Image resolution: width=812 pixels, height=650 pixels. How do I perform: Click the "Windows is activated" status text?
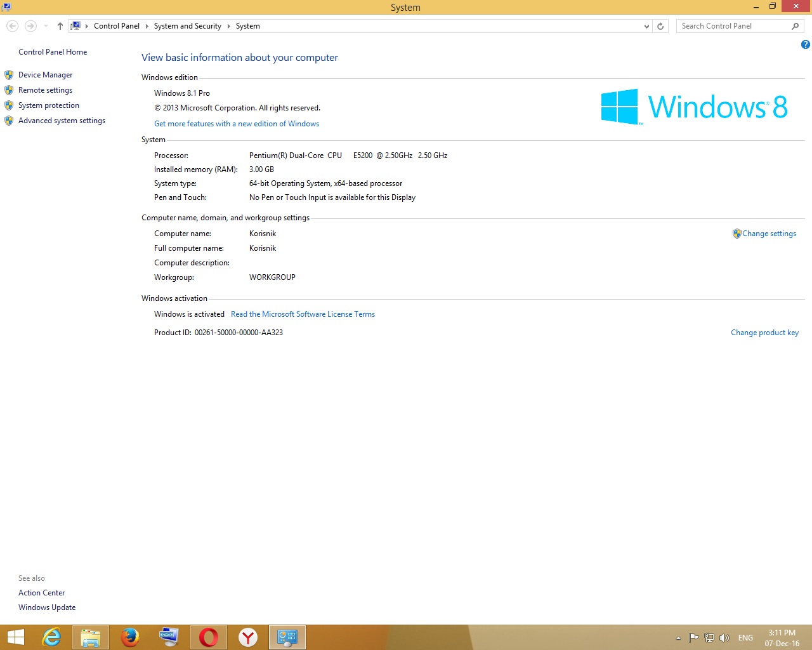click(189, 314)
